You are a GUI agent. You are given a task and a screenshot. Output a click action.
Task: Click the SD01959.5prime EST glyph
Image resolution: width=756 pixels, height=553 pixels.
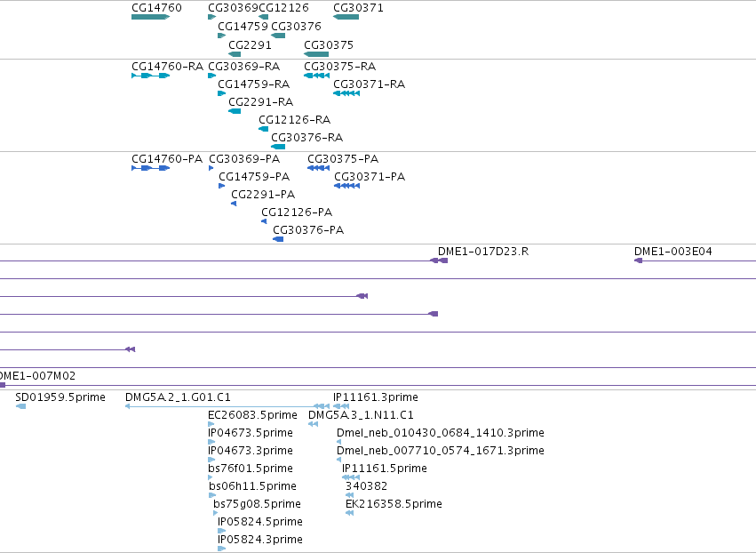(x=20, y=406)
